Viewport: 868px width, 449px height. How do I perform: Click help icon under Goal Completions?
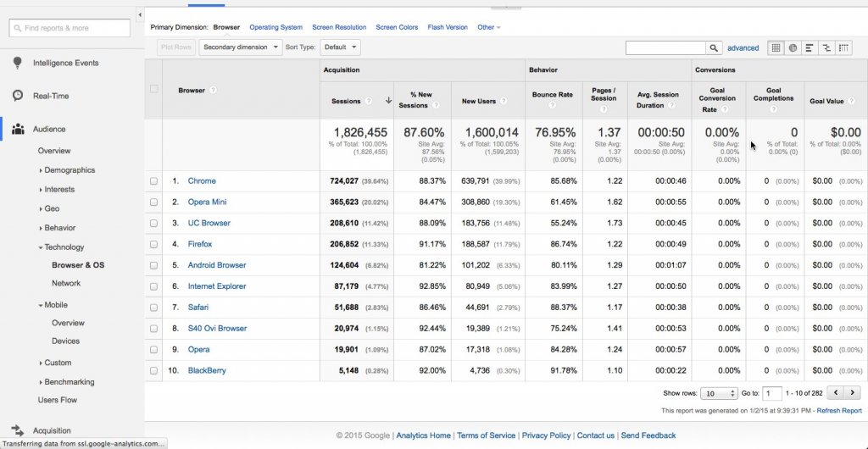point(773,109)
